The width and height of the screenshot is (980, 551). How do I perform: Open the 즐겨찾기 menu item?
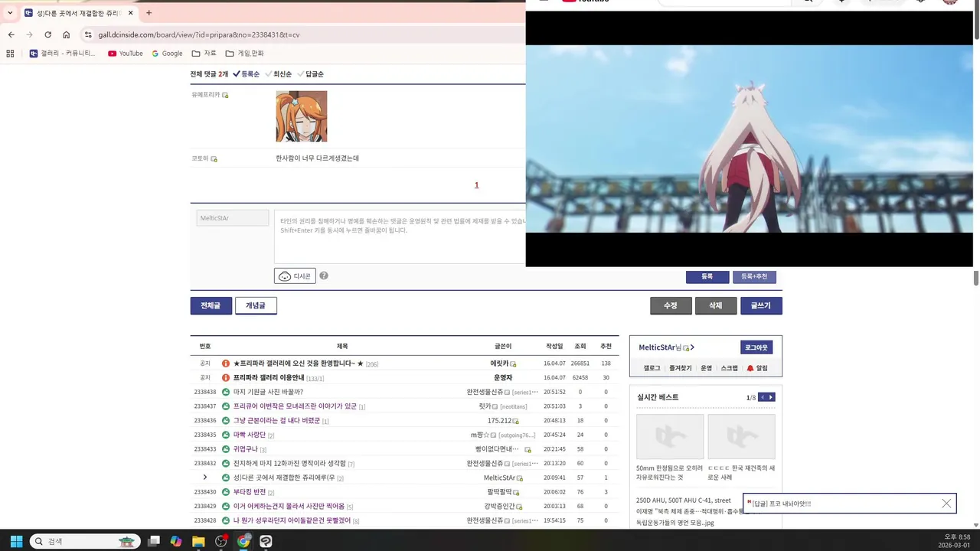pyautogui.click(x=680, y=368)
